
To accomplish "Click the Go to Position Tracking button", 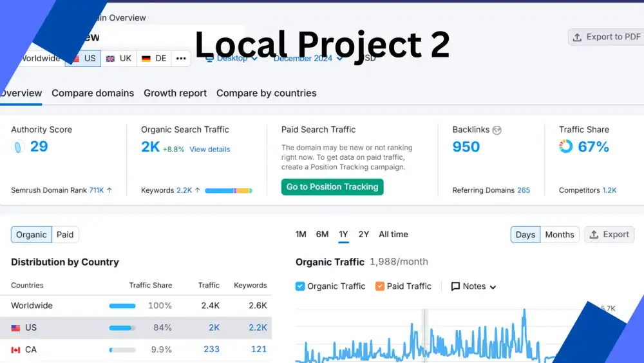I will (x=332, y=187).
